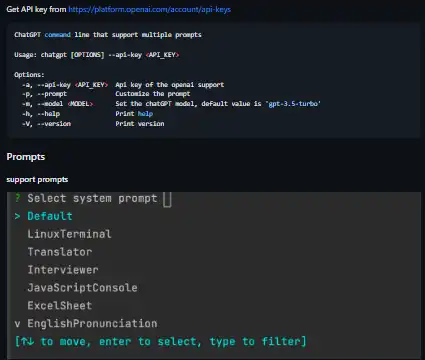Image resolution: width=425 pixels, height=360 pixels.
Task: Click the filter cursor after 'Select system prompt'
Action: [167, 199]
